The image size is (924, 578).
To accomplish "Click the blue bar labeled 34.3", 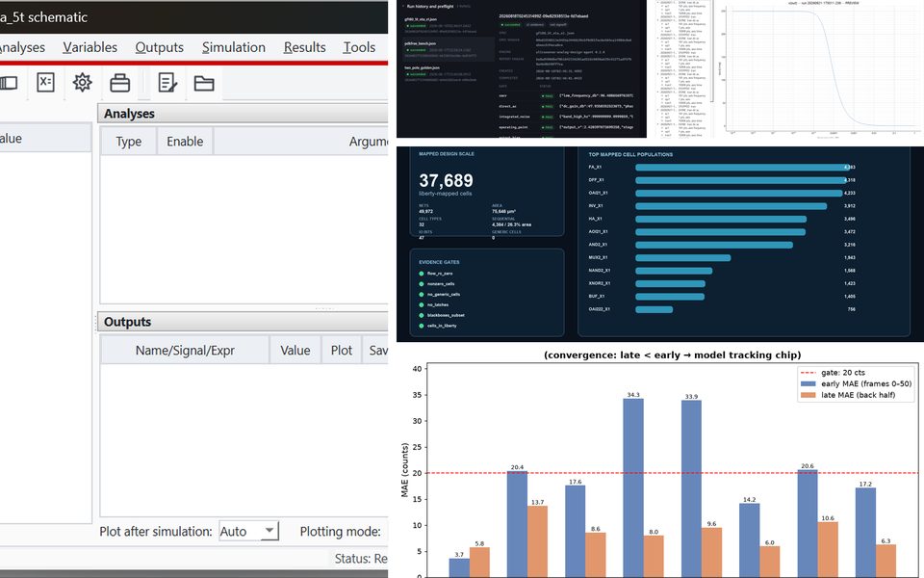I will tap(633, 487).
